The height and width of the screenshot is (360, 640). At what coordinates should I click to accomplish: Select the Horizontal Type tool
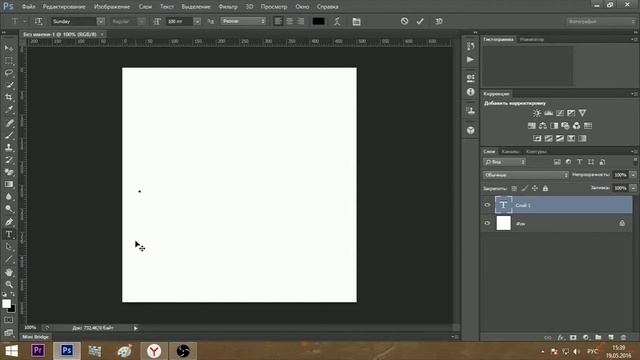coord(9,234)
